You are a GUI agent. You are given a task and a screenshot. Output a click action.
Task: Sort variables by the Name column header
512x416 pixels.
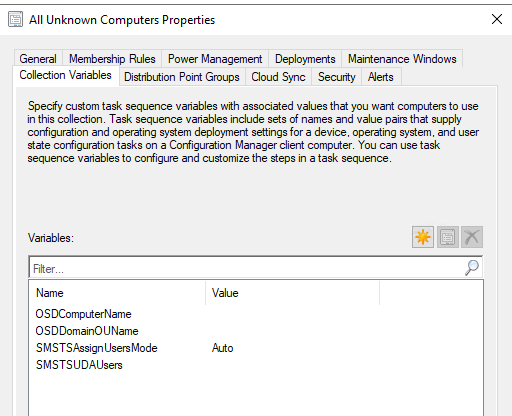[x=117, y=293]
